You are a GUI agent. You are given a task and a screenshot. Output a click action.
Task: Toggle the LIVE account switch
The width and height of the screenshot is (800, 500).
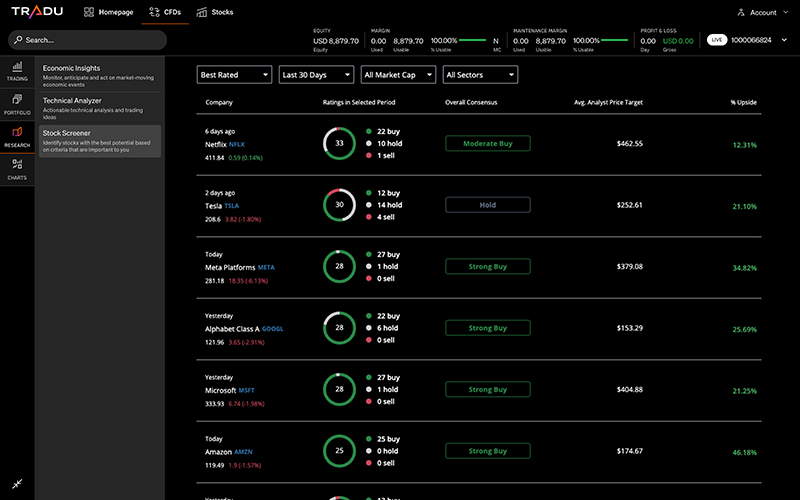click(717, 40)
